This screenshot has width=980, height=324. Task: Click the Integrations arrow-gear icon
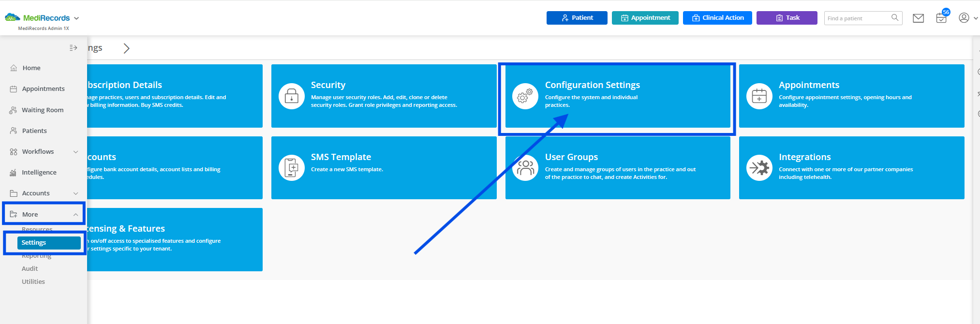point(759,168)
